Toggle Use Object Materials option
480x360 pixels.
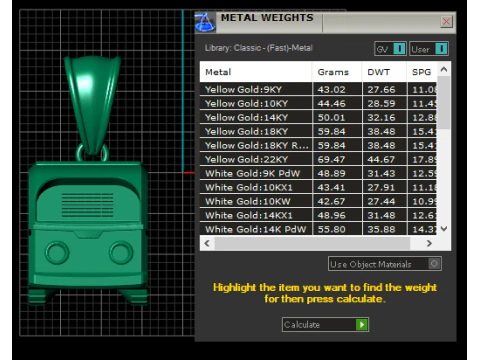[385, 264]
